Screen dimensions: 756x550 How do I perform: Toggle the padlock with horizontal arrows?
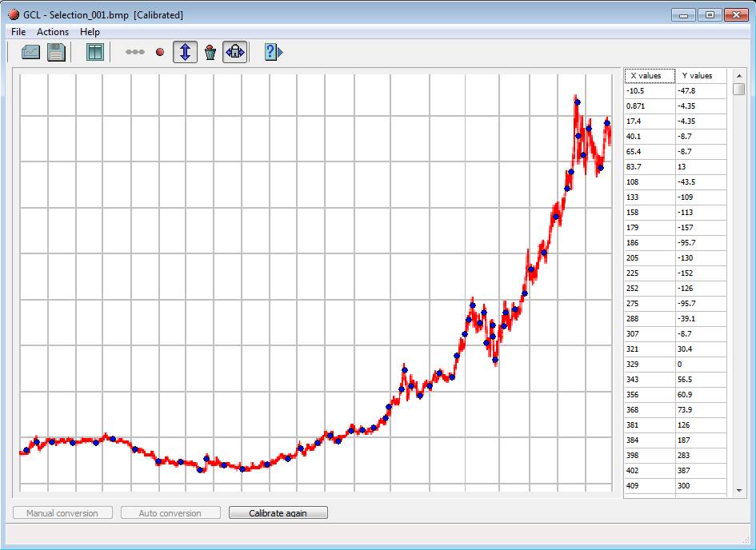coord(235,52)
